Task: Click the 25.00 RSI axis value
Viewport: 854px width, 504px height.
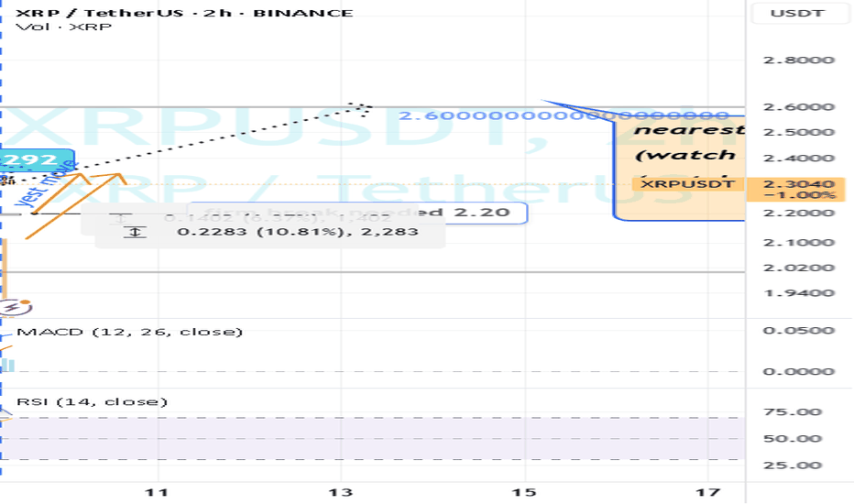Action: tap(793, 466)
